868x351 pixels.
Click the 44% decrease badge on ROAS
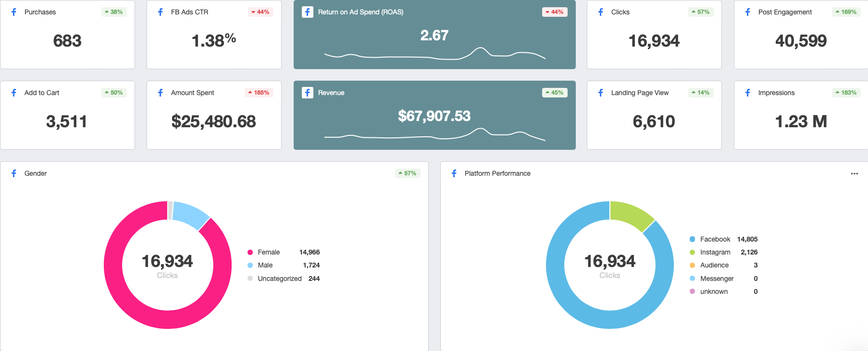coord(555,12)
